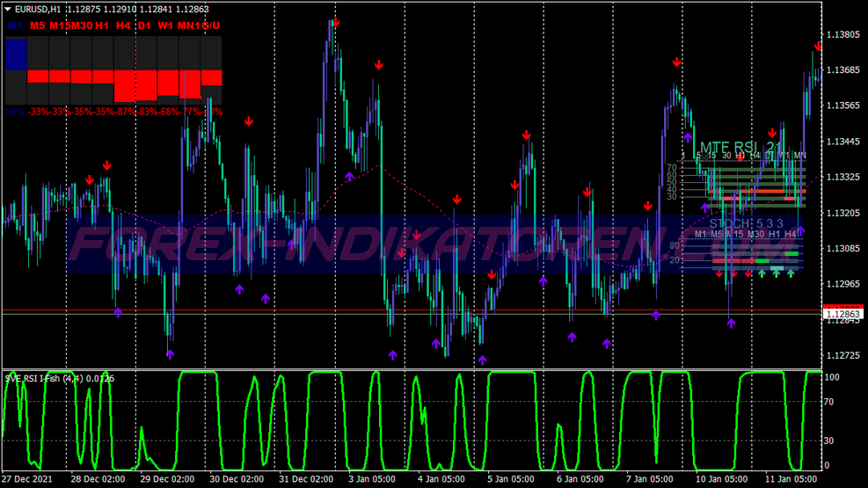Click the EURUSD,H1 chart title
The width and height of the screenshot is (868, 488).
(x=38, y=10)
